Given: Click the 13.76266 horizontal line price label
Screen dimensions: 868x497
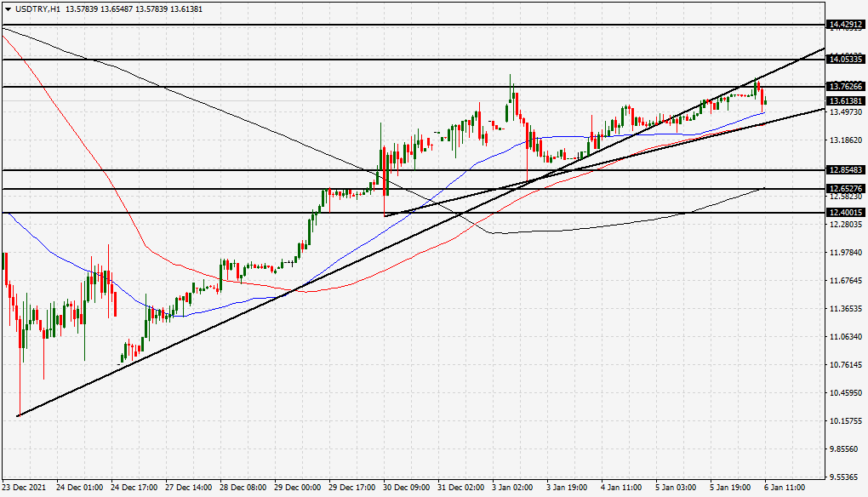Looking at the screenshot, I should pyautogui.click(x=845, y=86).
